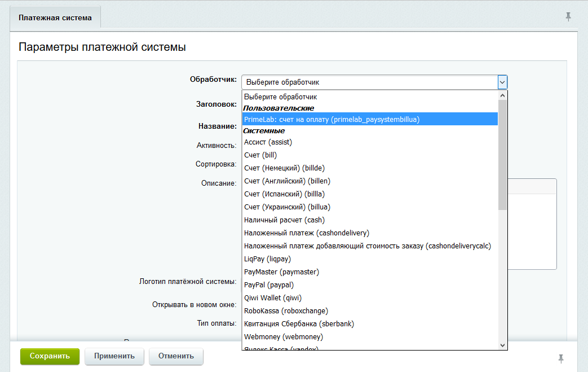Image resolution: width=588 pixels, height=372 pixels.
Task: Click the Отменить button
Action: 176,356
